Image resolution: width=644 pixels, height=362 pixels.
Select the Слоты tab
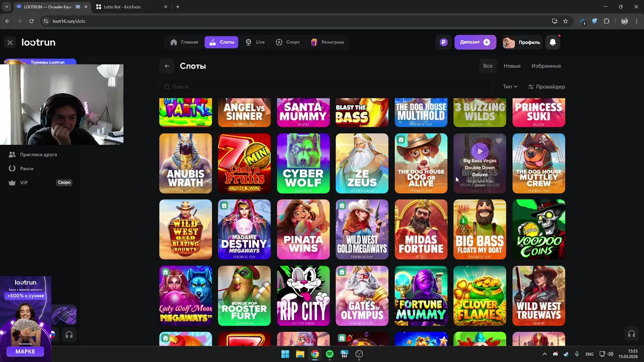tap(221, 42)
